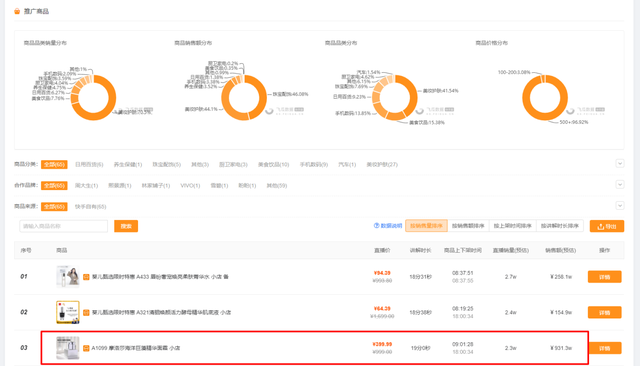
Task: Click the 商品品类销量分布 donut chart
Action: [93, 98]
